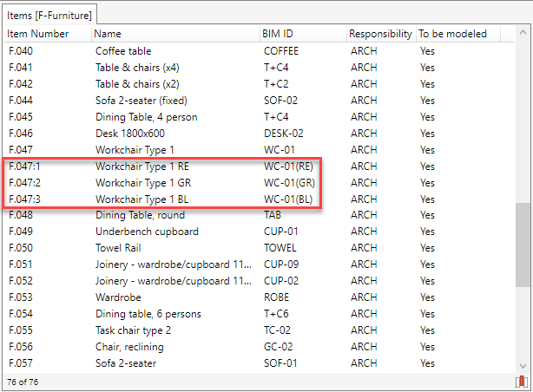
Task: Click the red column icon in status bar
Action: click(x=522, y=382)
